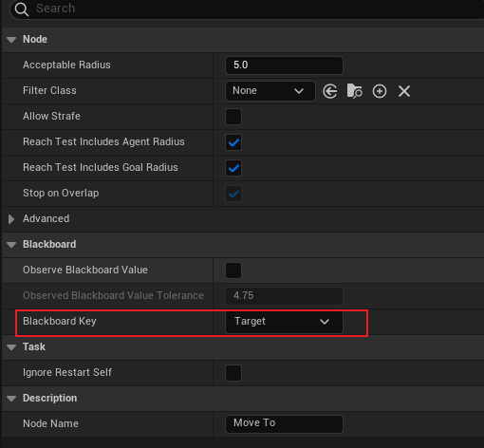Open the Filter Class None dropdown
This screenshot has width=484, height=448.
270,91
